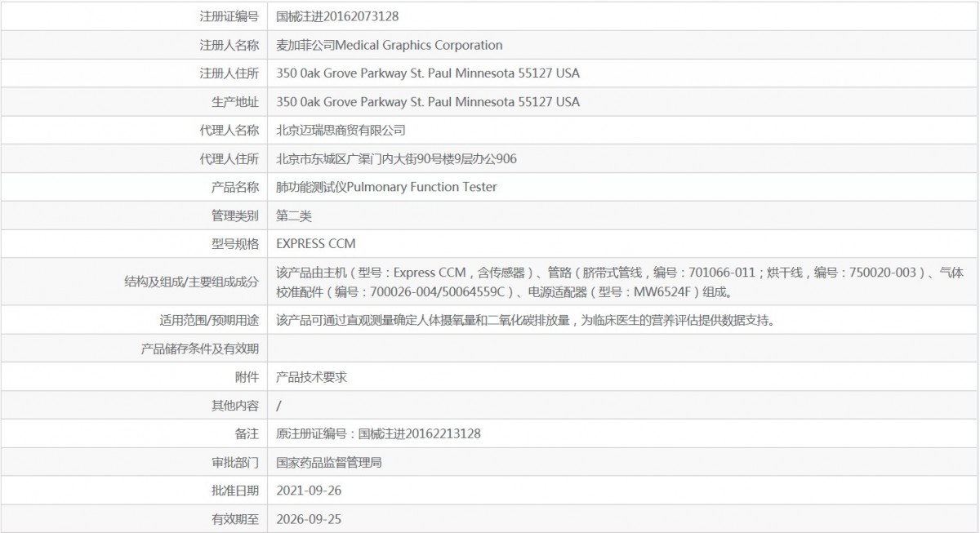Click the 结构及组成/主要组成成分 label
Viewport: 980px width, 533px height.
(191, 282)
